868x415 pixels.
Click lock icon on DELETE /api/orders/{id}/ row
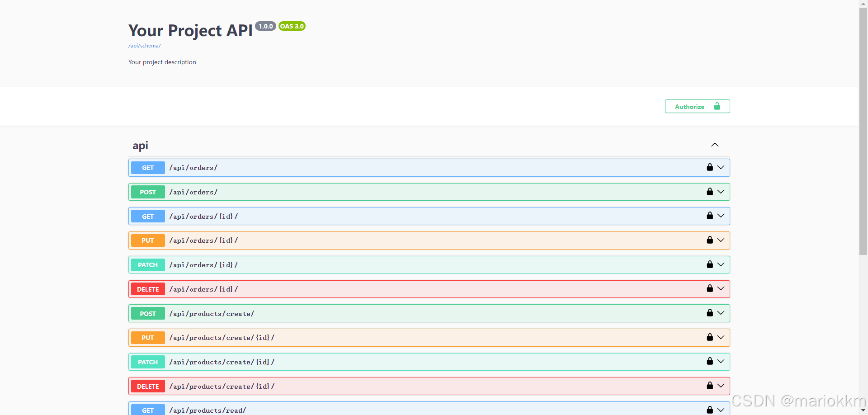tap(710, 288)
